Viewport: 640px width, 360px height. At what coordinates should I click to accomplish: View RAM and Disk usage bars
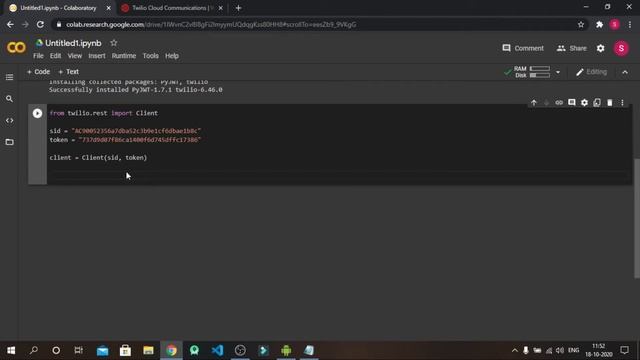click(x=532, y=72)
